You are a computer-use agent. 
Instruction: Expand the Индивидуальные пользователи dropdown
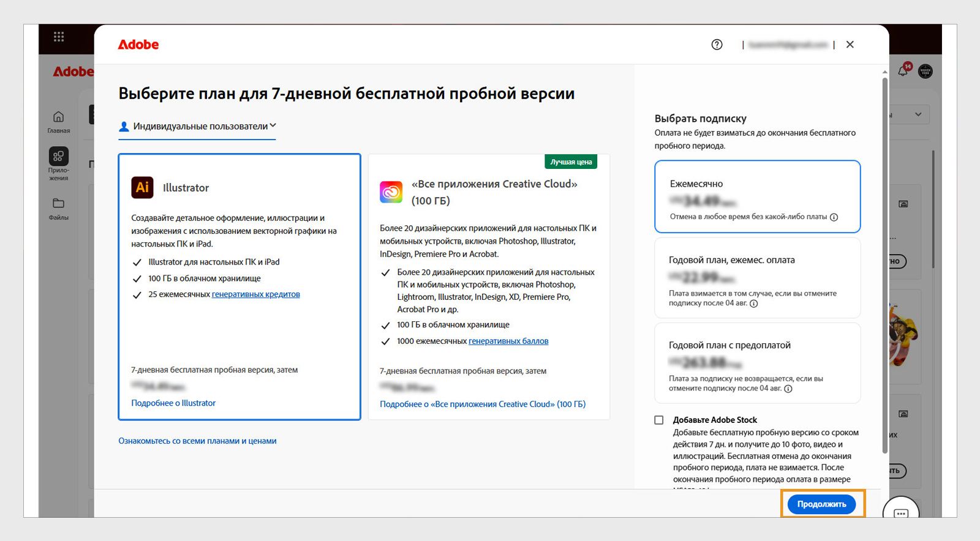coord(197,127)
